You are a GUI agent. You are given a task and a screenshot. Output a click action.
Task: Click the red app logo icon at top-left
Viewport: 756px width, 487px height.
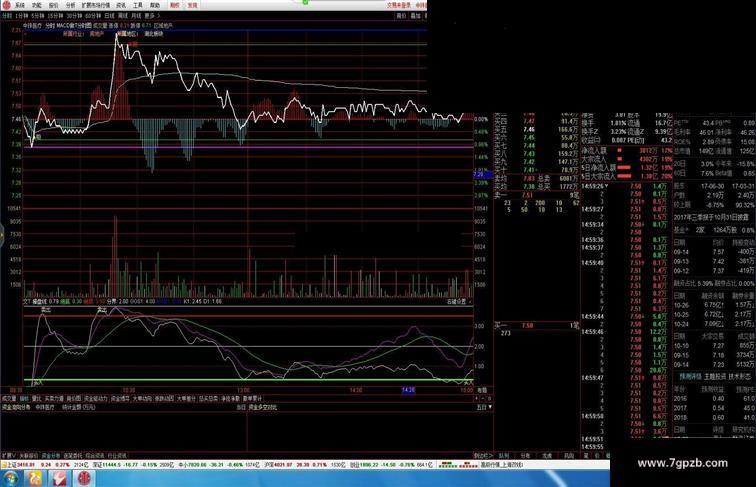[x=6, y=5]
